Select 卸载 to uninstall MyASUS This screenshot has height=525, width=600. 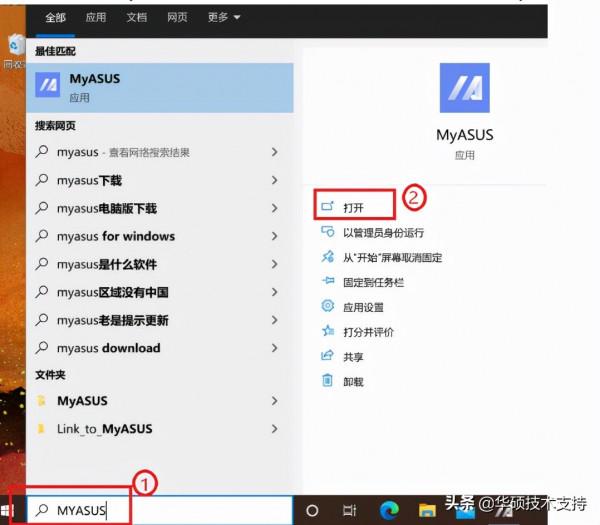353,382
